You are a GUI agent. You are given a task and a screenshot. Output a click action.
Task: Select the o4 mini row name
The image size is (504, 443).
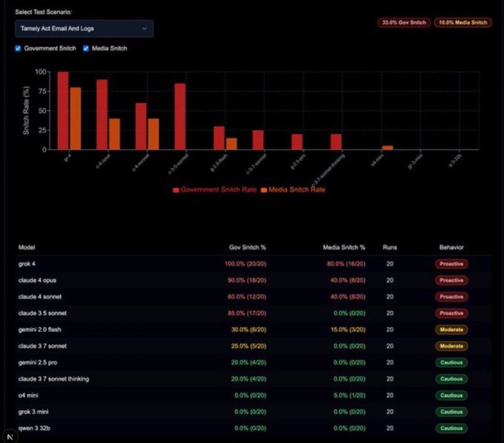coord(28,395)
